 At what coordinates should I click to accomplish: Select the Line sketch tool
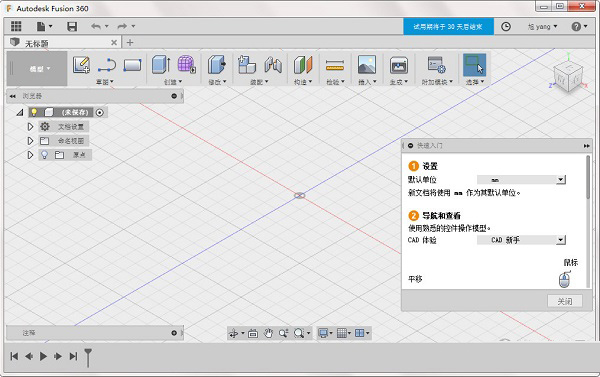point(107,65)
